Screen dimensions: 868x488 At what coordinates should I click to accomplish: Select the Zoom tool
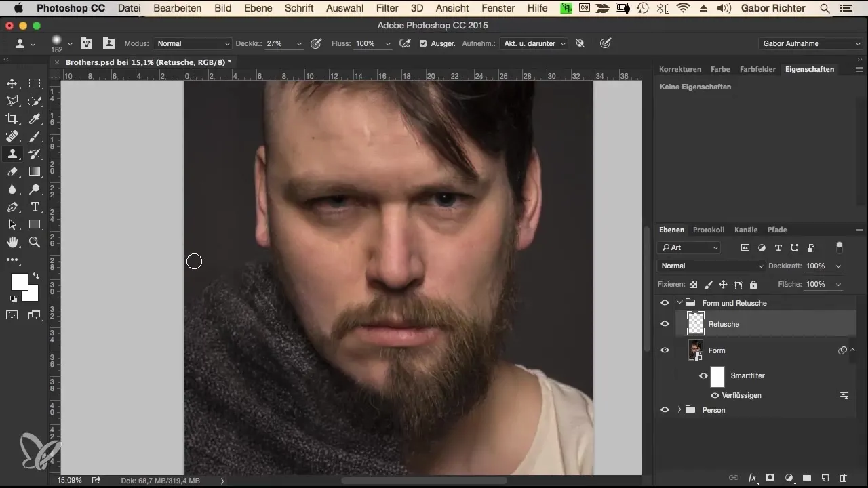tap(35, 242)
